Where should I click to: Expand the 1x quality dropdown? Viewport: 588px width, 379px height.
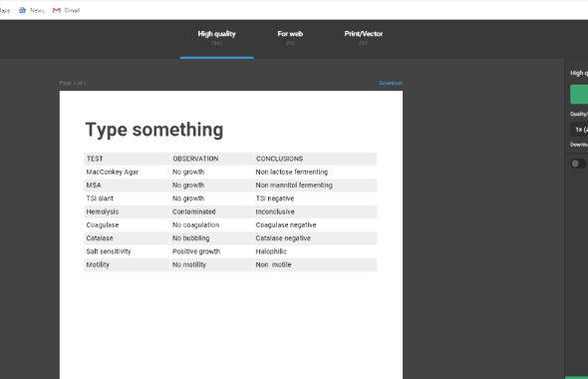[579, 130]
